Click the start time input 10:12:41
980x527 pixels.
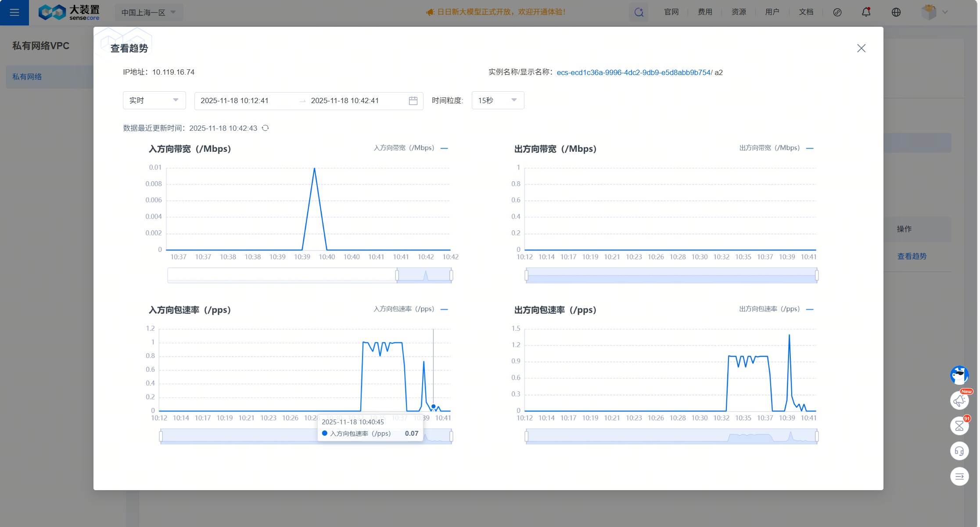click(x=235, y=101)
